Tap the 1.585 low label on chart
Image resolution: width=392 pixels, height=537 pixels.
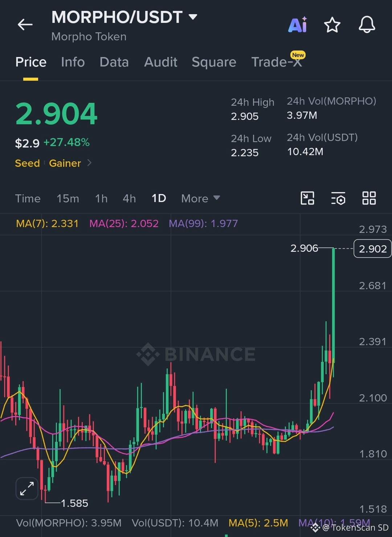point(74,503)
